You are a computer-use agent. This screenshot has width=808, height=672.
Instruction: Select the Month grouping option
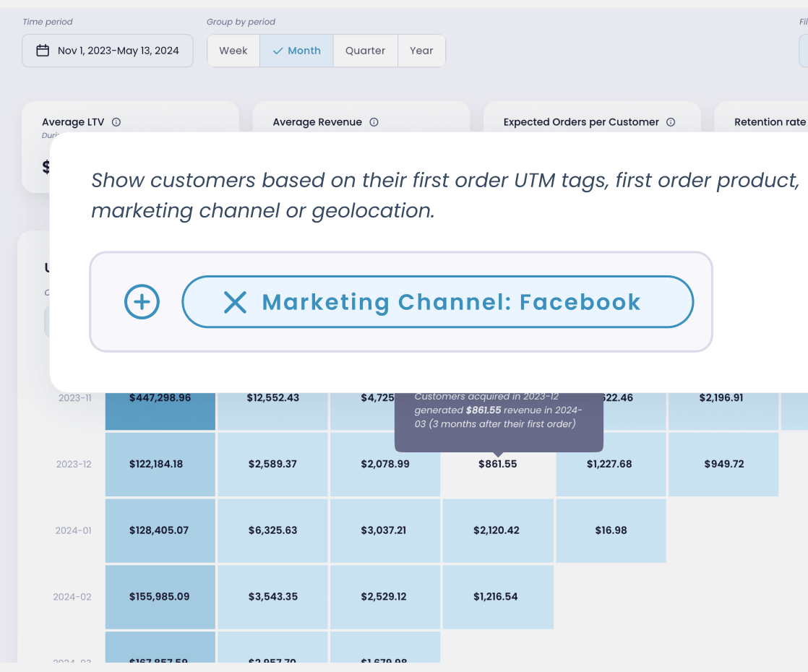[297, 51]
